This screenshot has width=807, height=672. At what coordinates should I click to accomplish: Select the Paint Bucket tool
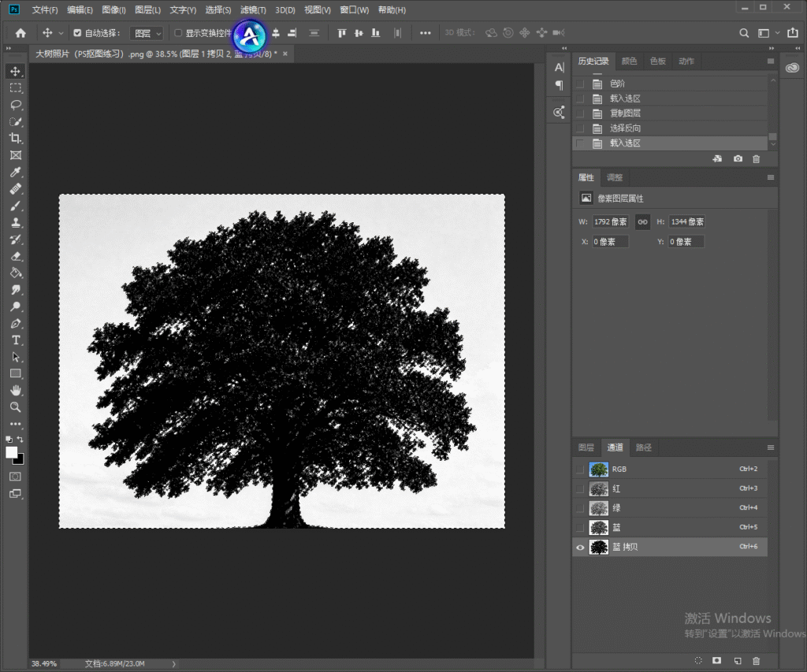point(16,273)
